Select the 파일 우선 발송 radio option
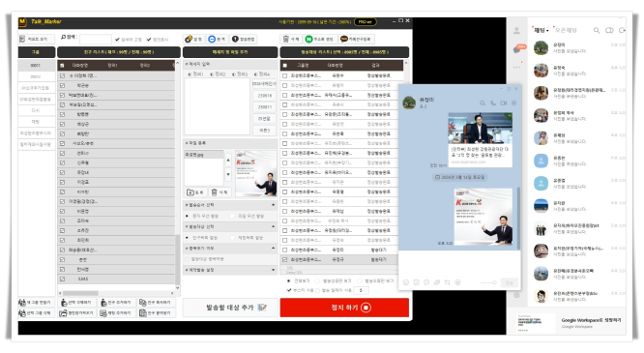644x353 pixels. [248, 216]
